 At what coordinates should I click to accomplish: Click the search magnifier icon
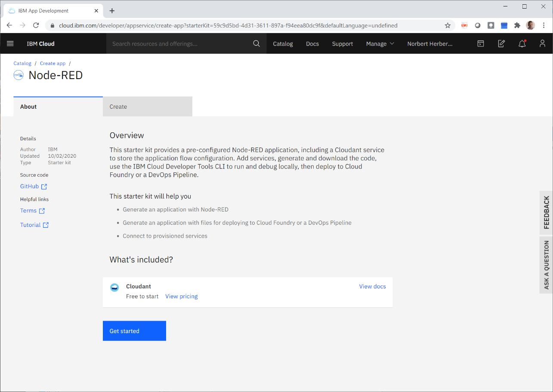(256, 43)
